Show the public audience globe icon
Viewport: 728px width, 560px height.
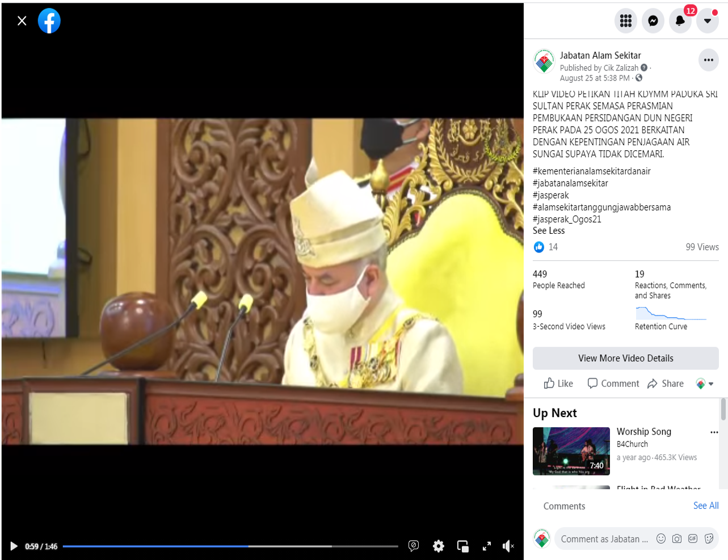[x=639, y=78]
